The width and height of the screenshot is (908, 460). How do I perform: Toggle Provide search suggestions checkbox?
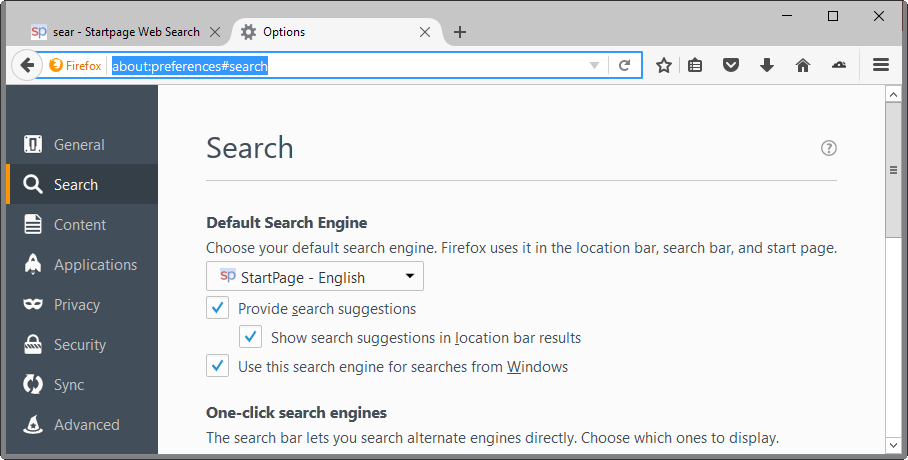217,308
